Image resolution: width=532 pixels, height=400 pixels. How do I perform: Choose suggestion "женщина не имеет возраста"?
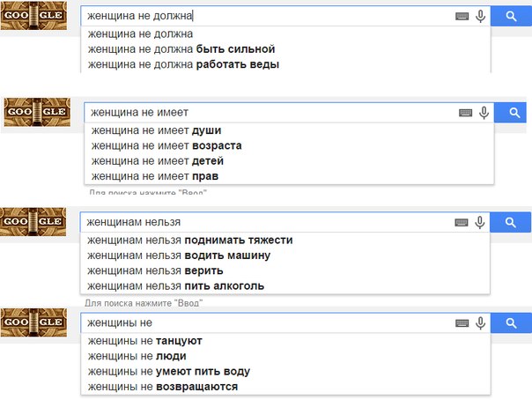[x=289, y=146]
